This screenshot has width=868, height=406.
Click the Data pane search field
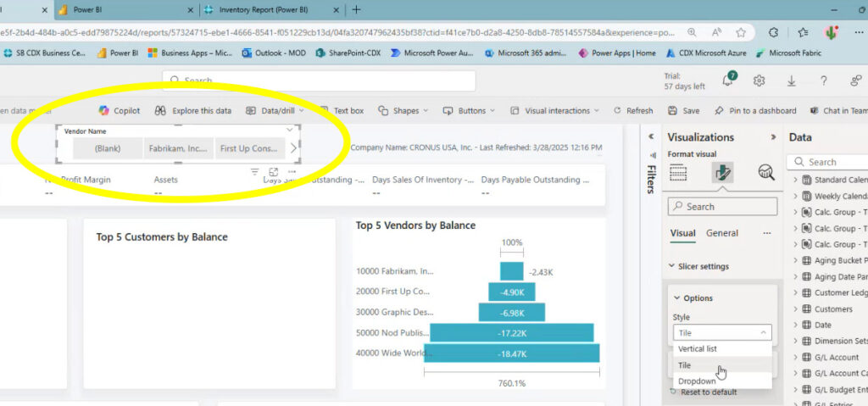tap(827, 162)
